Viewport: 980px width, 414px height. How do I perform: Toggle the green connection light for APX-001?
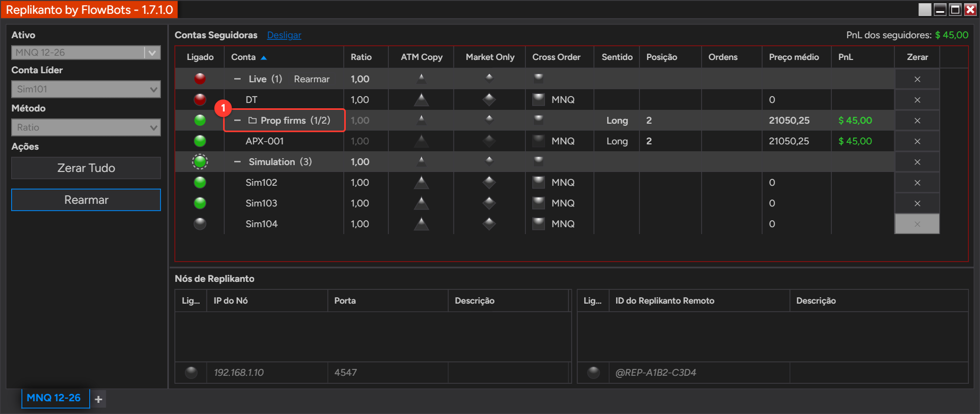pos(200,141)
